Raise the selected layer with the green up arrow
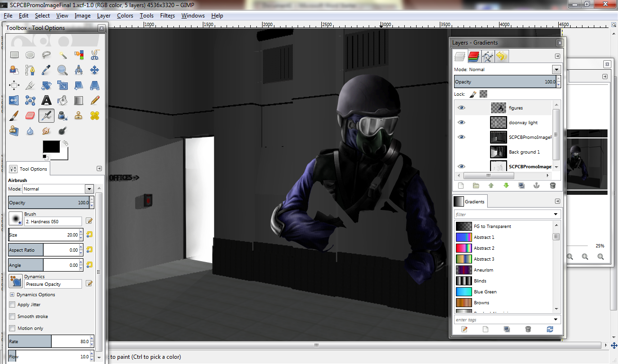Image resolution: width=618 pixels, height=364 pixels. [491, 185]
